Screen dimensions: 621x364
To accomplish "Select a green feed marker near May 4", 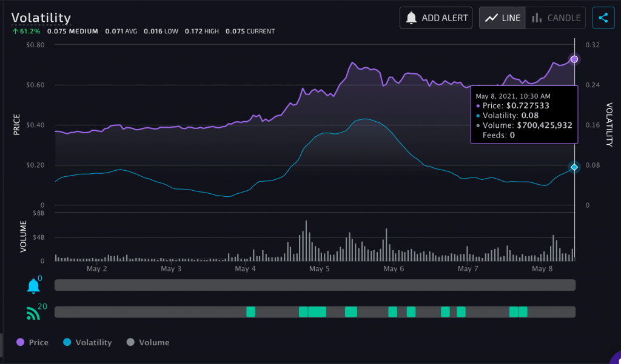I will (251, 311).
